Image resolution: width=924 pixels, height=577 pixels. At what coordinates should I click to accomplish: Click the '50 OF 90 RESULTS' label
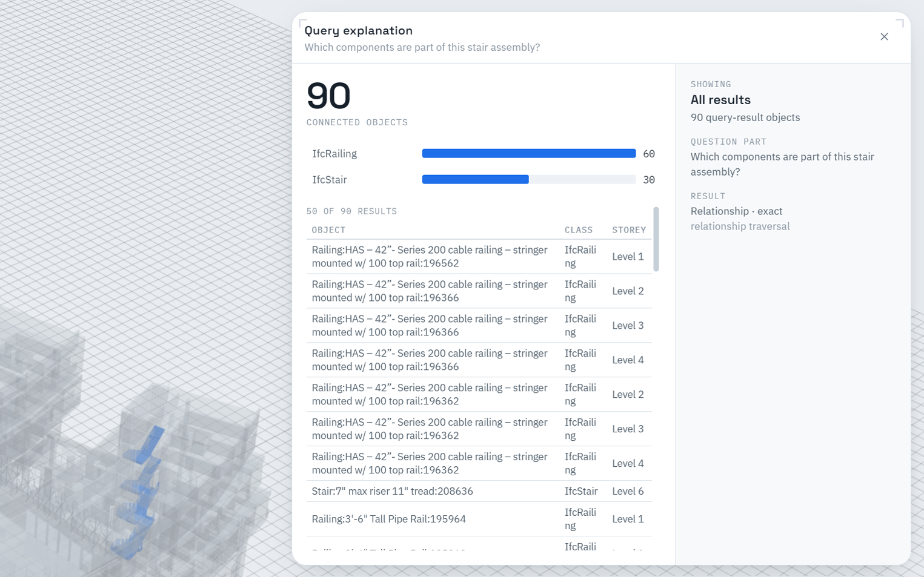click(351, 211)
